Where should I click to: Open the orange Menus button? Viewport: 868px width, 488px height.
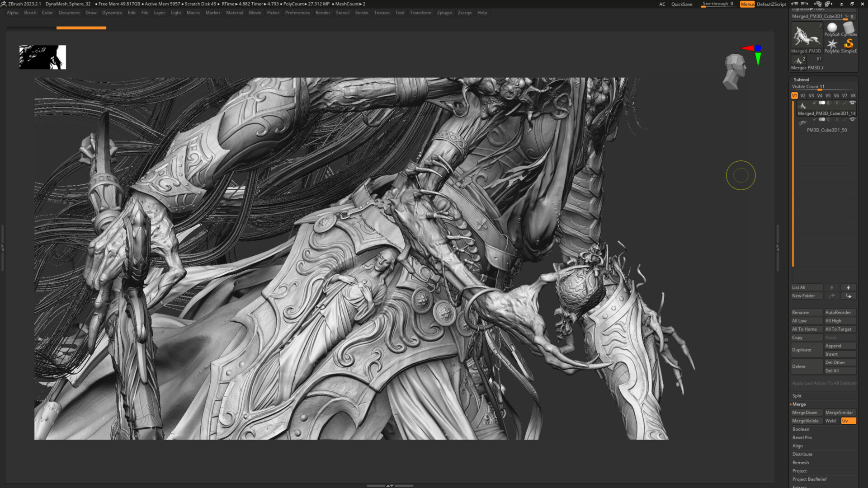click(x=747, y=4)
